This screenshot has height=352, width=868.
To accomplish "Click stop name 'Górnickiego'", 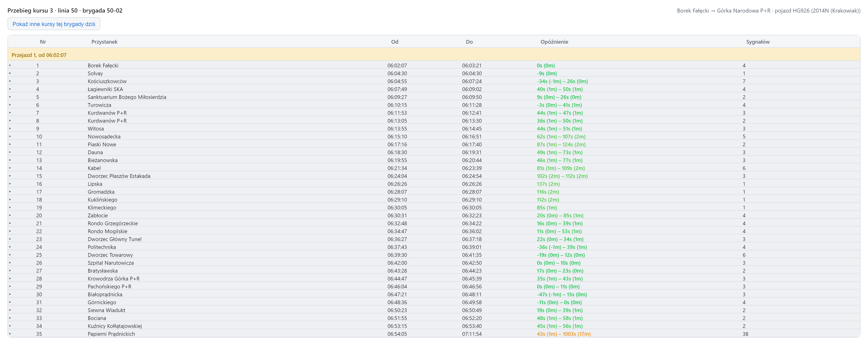I will [102, 302].
